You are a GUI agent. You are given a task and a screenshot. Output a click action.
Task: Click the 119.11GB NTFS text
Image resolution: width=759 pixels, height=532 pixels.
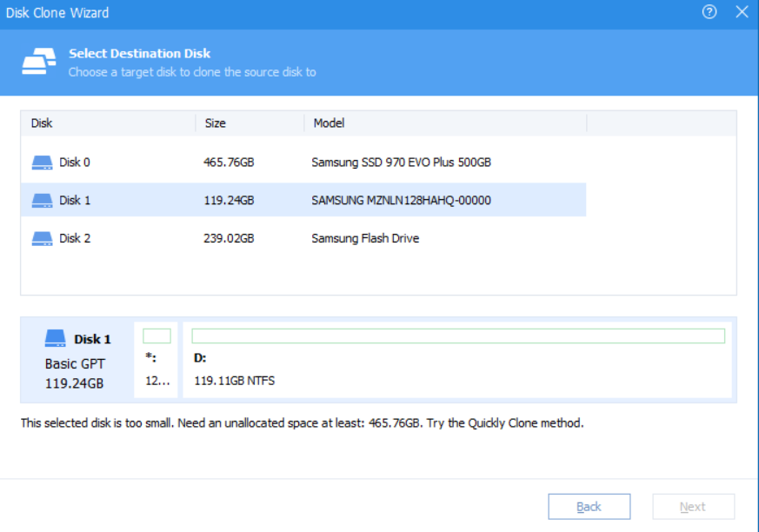234,381
